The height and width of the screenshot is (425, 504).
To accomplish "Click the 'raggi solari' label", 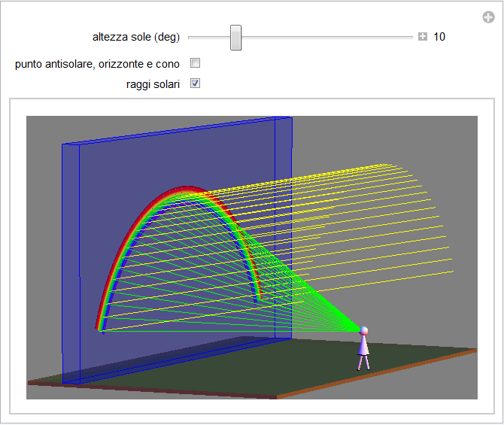I will pos(153,84).
